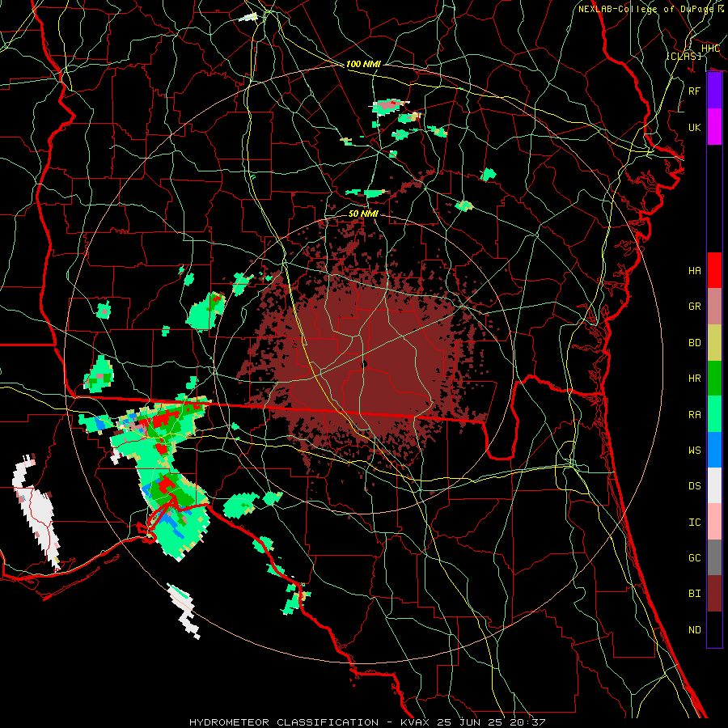This screenshot has width=728, height=728.
Task: Click the IC pink legend swatch
Action: [x=714, y=522]
